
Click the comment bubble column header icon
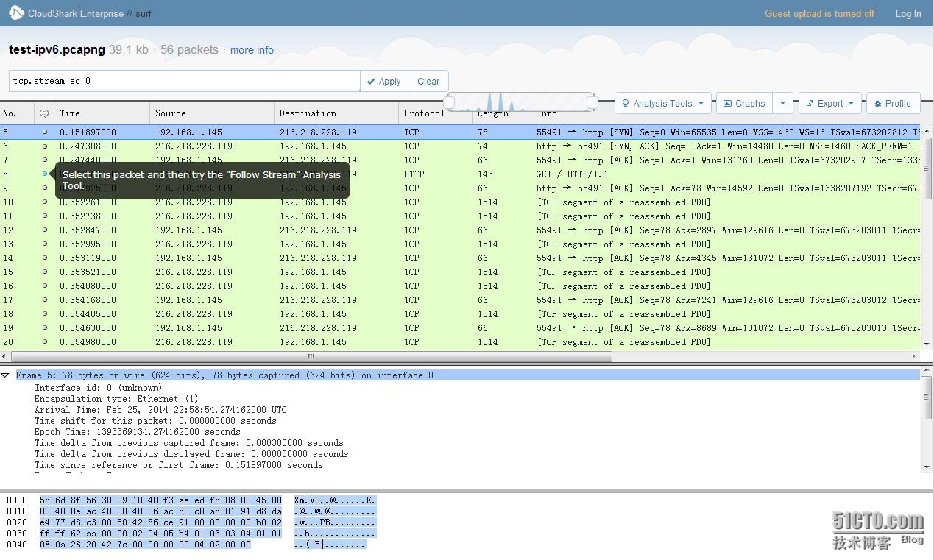coord(44,113)
